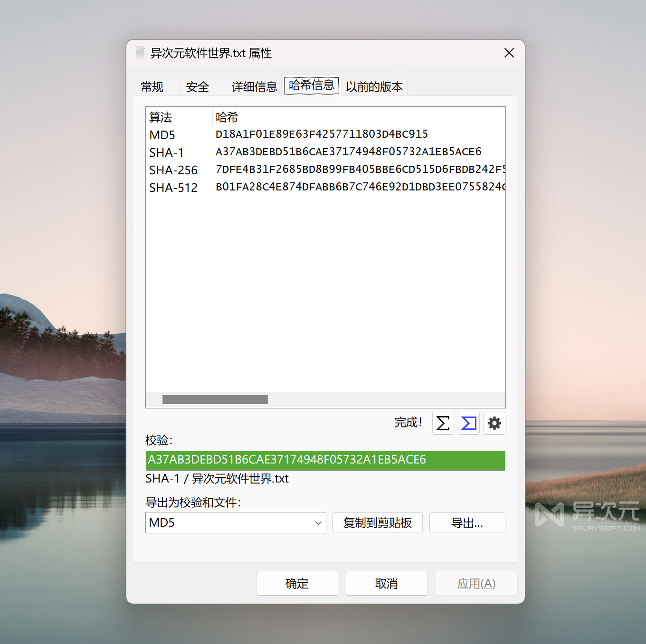
Task: Click the green verified checksum field
Action: (324, 460)
